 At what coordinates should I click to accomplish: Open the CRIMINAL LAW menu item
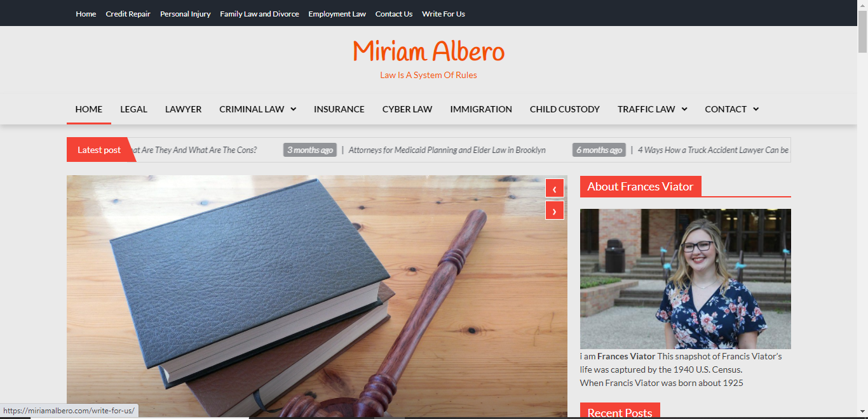252,109
